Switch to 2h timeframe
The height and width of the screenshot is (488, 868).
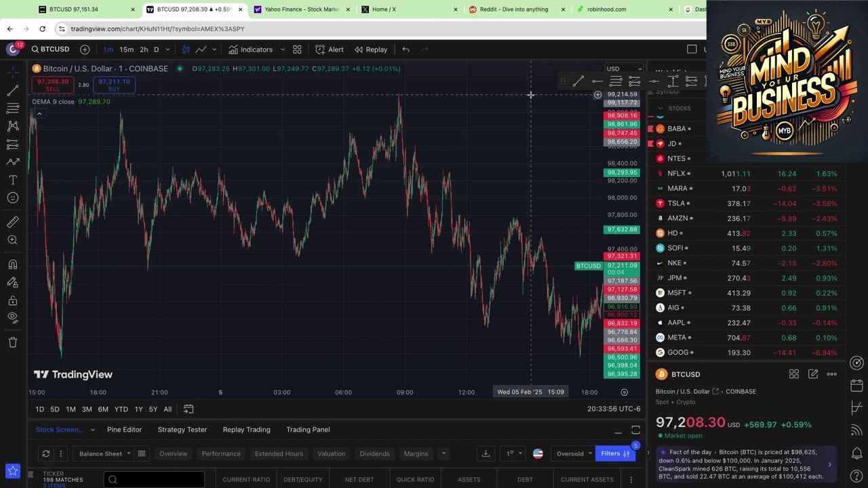click(x=144, y=49)
